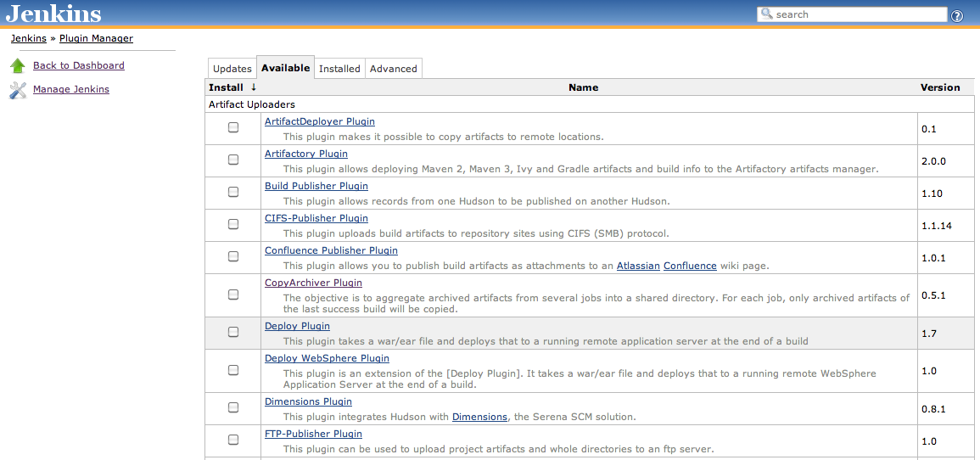This screenshot has width=980, height=460.
Task: Check the Artifactory Plugin install box
Action: pyautogui.click(x=233, y=160)
